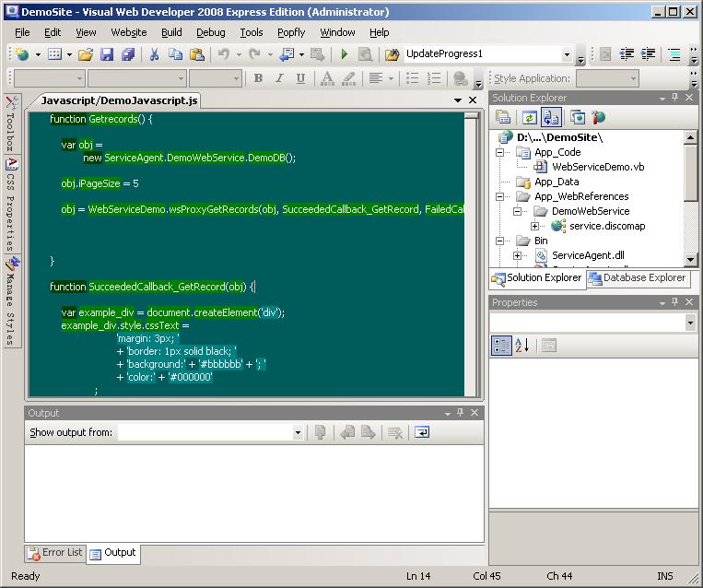Open the Properties object selector dropdown

point(690,323)
